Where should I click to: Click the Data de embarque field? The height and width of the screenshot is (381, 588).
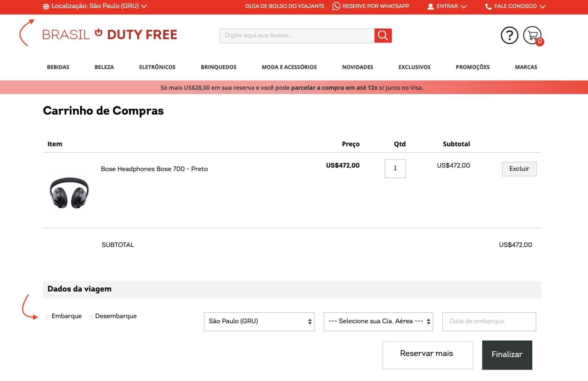click(x=489, y=321)
